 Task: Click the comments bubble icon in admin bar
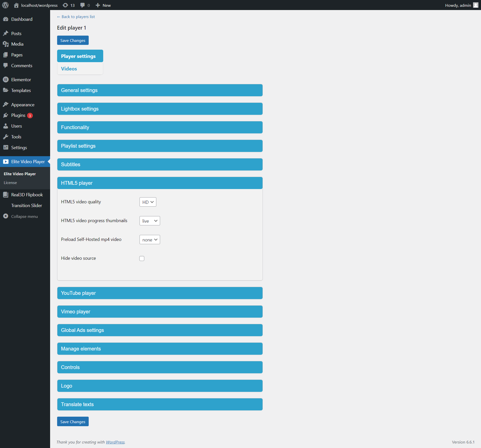coord(82,5)
